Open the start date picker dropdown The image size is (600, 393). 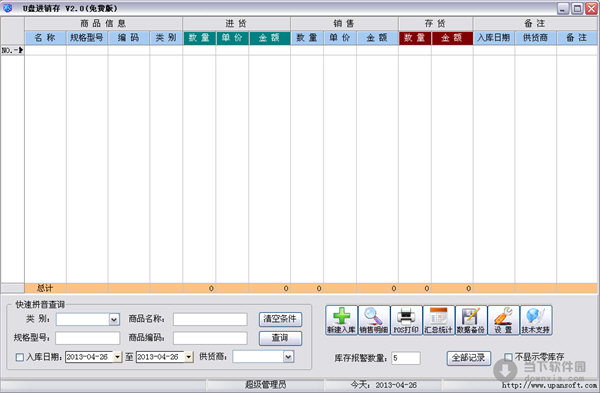(x=117, y=357)
